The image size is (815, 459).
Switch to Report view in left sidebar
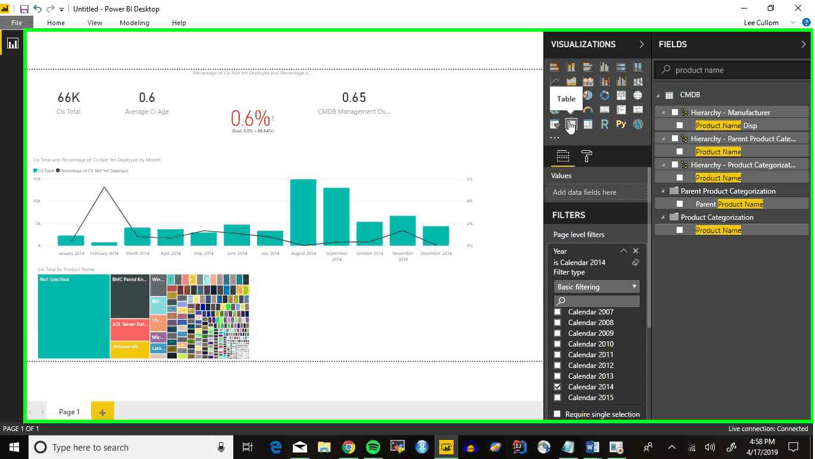click(x=12, y=44)
